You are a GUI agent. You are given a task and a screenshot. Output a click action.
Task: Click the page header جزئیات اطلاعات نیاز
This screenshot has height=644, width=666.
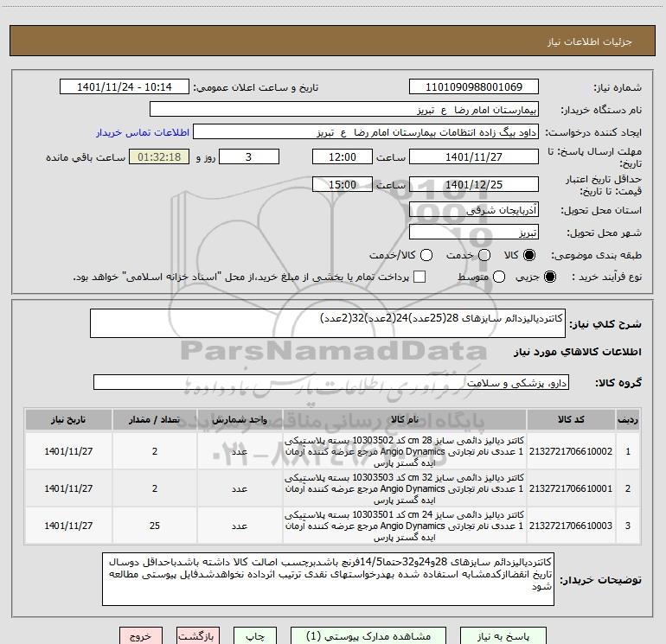pos(590,41)
